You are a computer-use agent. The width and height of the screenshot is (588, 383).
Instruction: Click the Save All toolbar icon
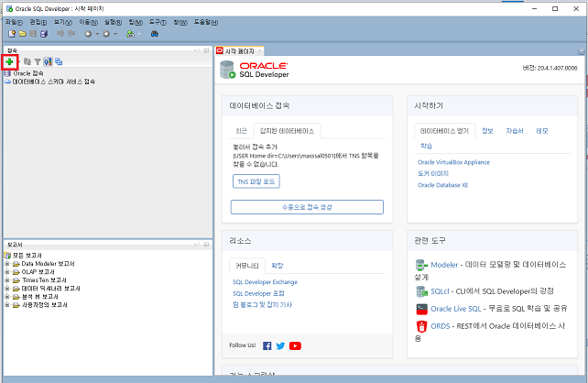coord(44,34)
